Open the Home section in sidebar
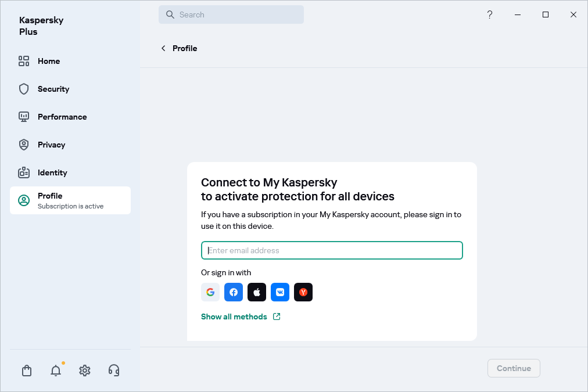Viewport: 588px width, 392px height. point(49,61)
